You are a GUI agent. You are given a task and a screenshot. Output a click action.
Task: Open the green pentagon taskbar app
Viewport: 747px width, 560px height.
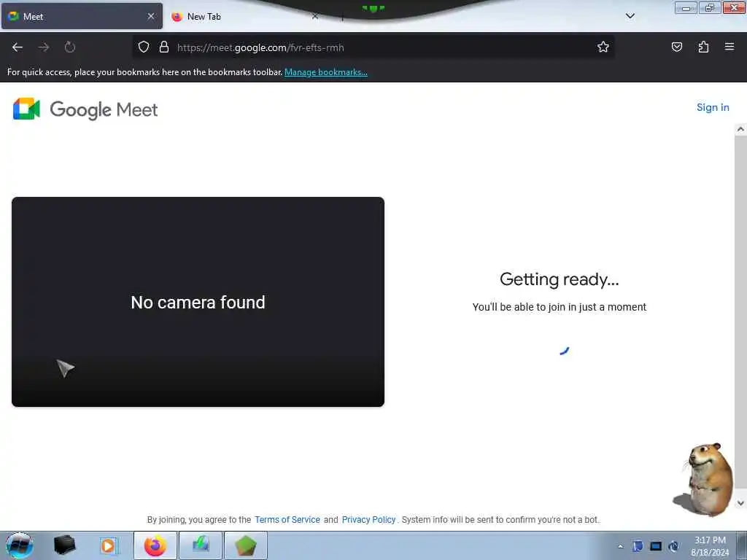click(245, 545)
